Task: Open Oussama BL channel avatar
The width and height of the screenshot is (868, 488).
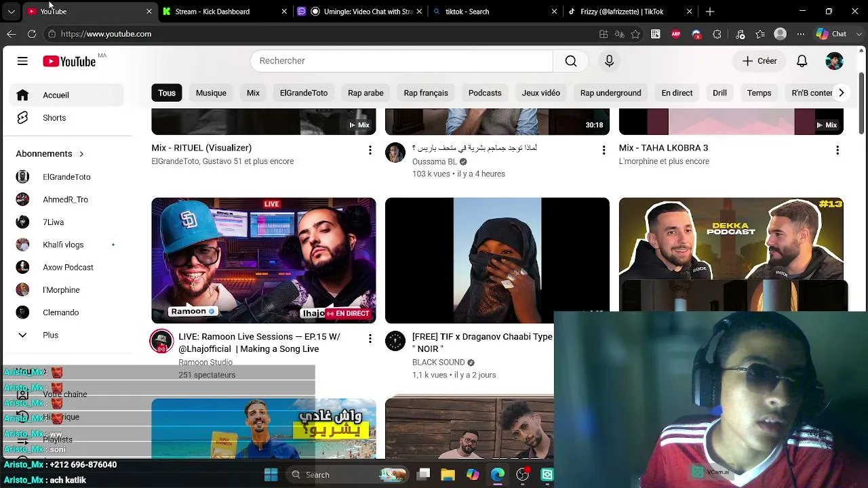Action: [x=395, y=152]
